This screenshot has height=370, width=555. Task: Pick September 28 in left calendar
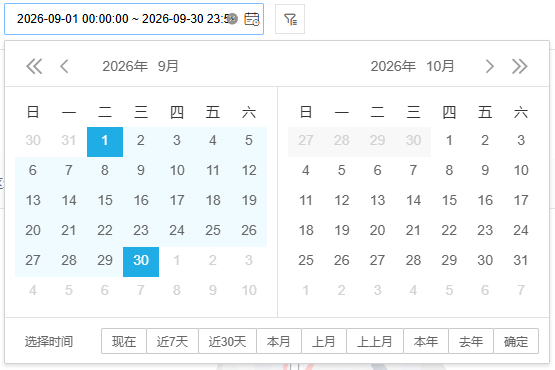[69, 261]
